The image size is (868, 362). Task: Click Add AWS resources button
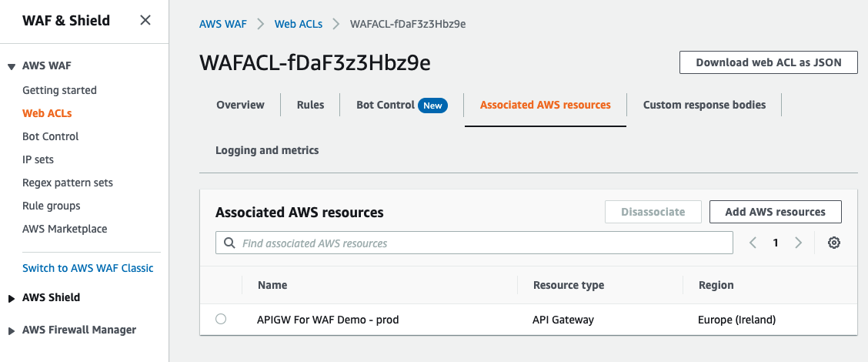(775, 212)
